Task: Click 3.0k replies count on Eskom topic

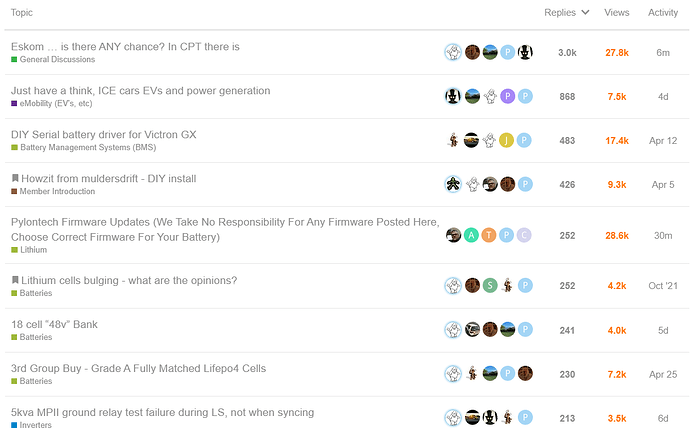Action: 567,52
